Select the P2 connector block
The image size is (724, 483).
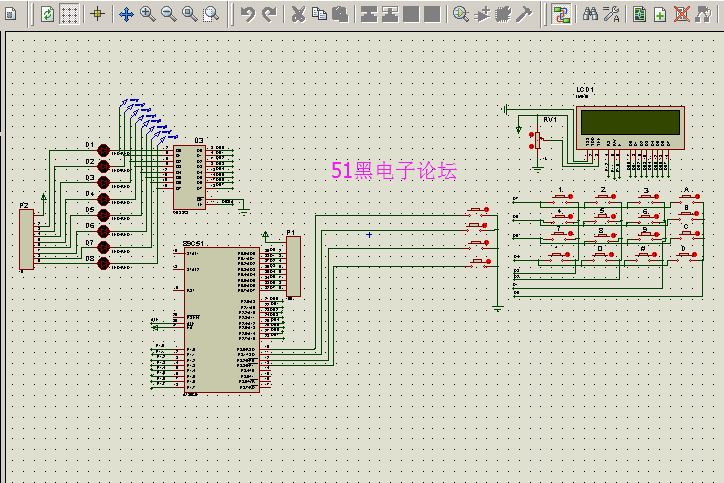26,239
